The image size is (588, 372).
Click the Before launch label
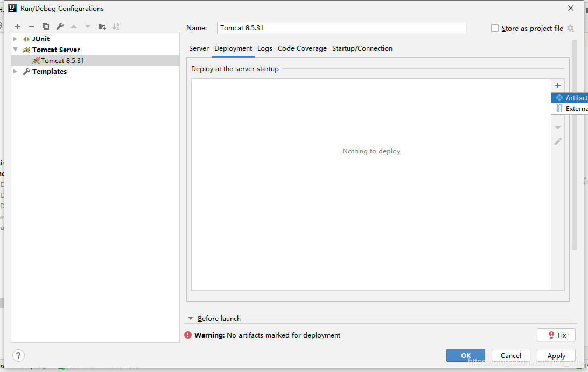coord(219,318)
